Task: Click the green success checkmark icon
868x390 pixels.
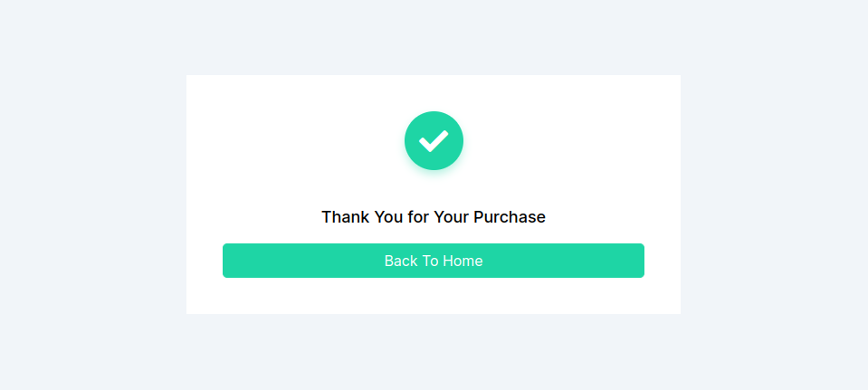Action: click(x=434, y=140)
